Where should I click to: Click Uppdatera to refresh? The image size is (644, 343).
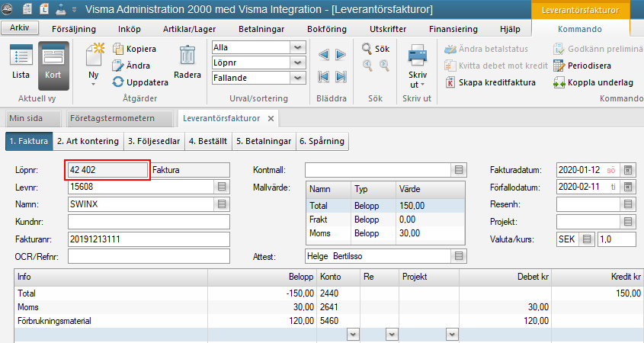[140, 82]
